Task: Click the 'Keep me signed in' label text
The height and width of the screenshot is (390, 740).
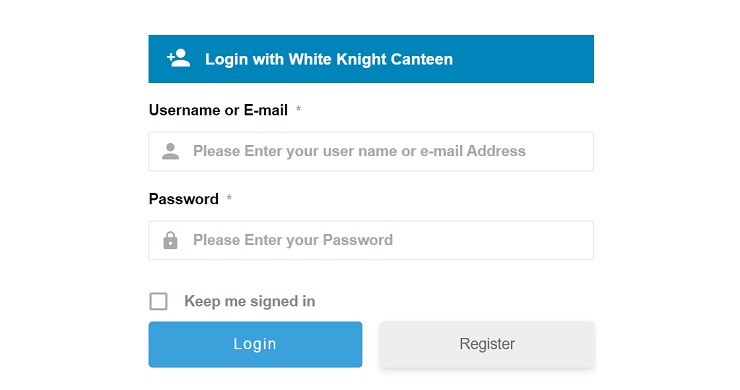Action: [x=250, y=301]
